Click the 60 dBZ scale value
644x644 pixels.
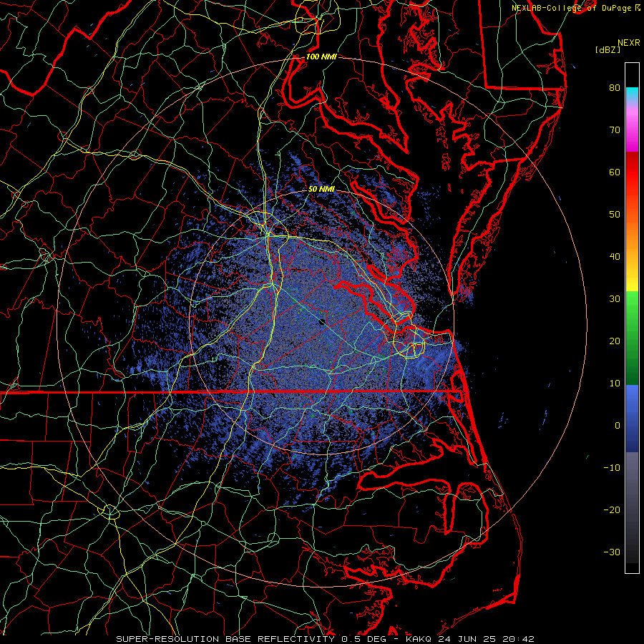tap(615, 172)
